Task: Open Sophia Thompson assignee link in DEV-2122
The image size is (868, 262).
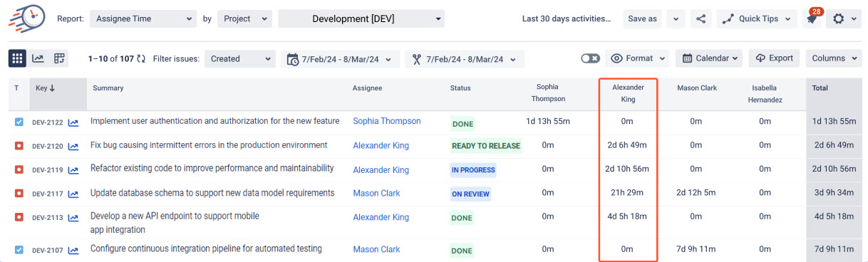Action: point(387,121)
